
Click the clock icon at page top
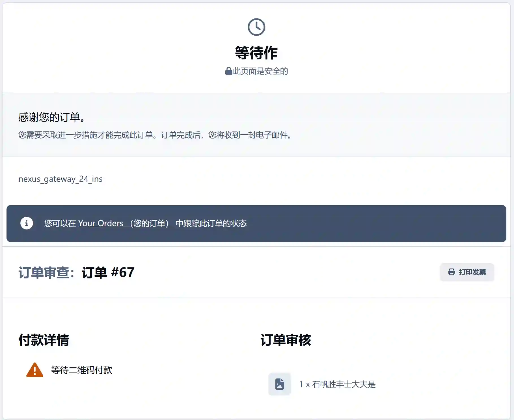click(256, 27)
